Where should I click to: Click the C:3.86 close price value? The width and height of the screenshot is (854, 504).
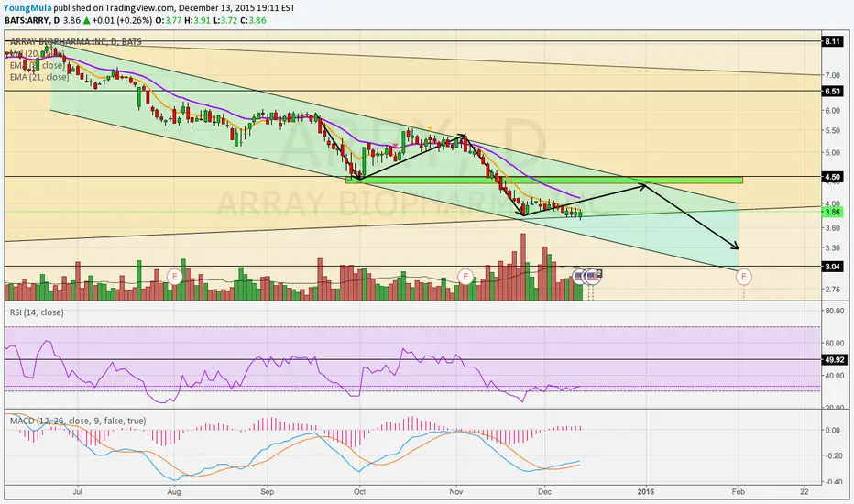[253, 21]
